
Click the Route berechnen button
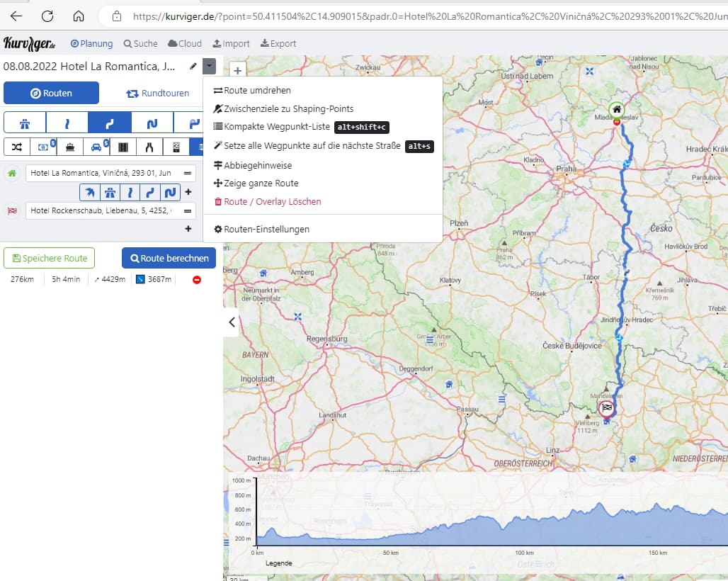point(169,258)
